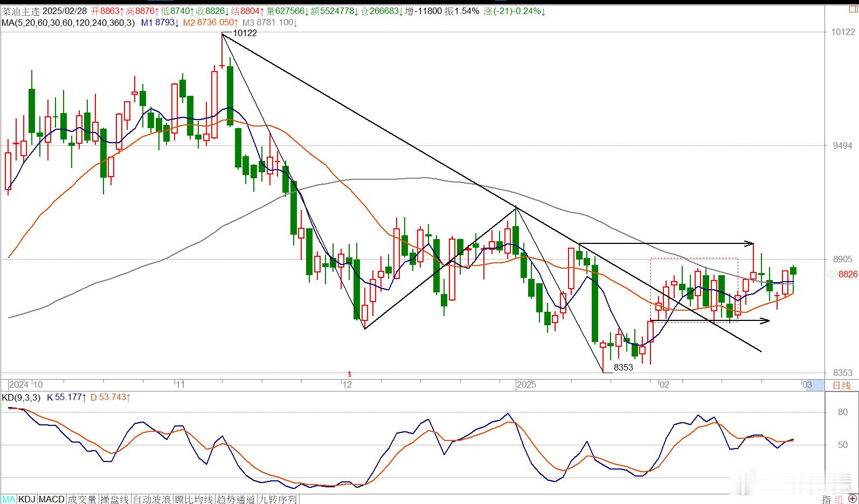Click the date 2025/02/28 in header
The image size is (859, 504).
pyautogui.click(x=65, y=11)
